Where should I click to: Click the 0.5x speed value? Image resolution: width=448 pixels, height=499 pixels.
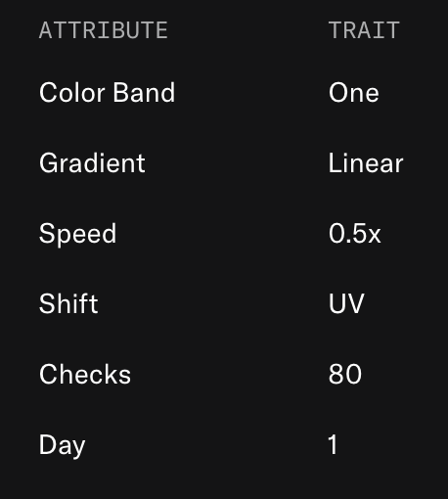point(355,233)
